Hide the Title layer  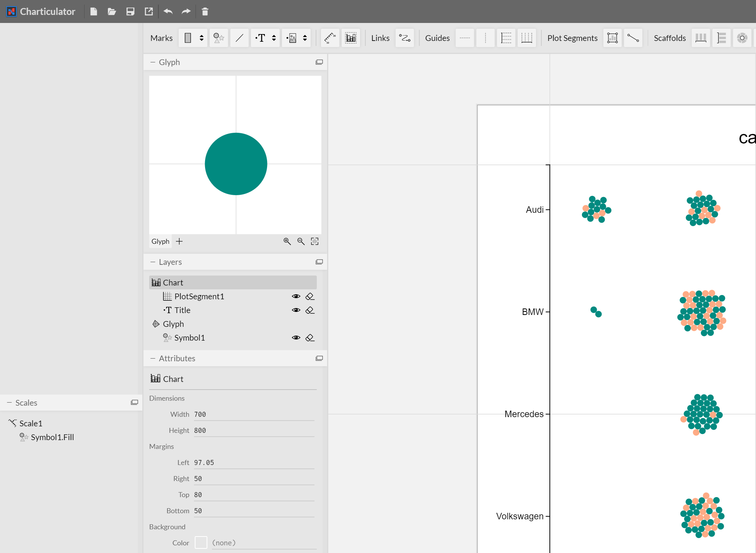pos(296,310)
